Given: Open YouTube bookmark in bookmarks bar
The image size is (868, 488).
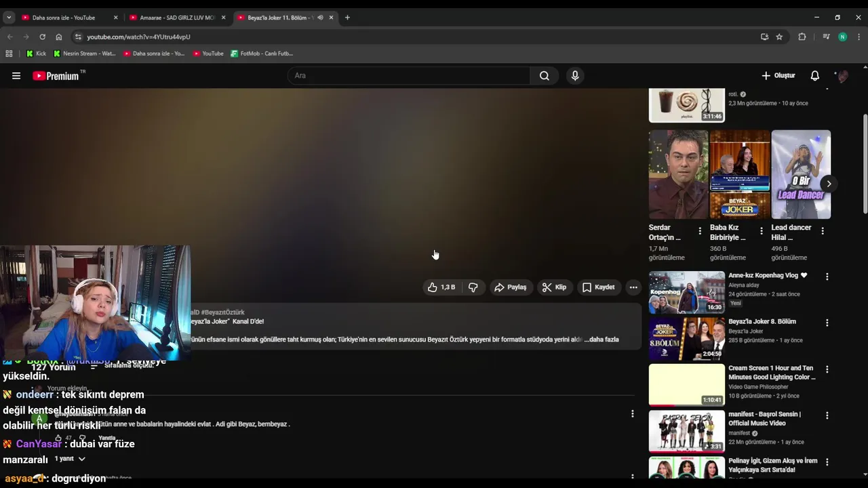Looking at the screenshot, I should (208, 54).
